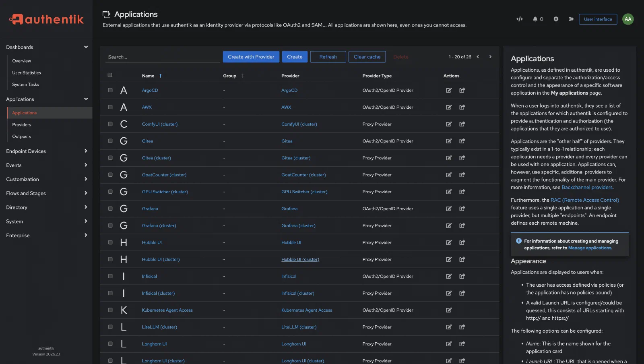Open the Grafana launch link icon
The image size is (644, 364).
(x=462, y=209)
